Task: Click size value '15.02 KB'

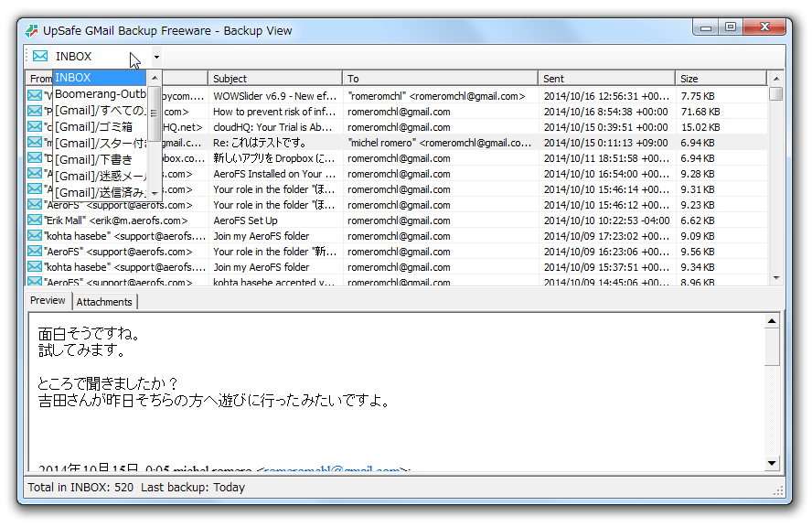Action: coord(700,127)
